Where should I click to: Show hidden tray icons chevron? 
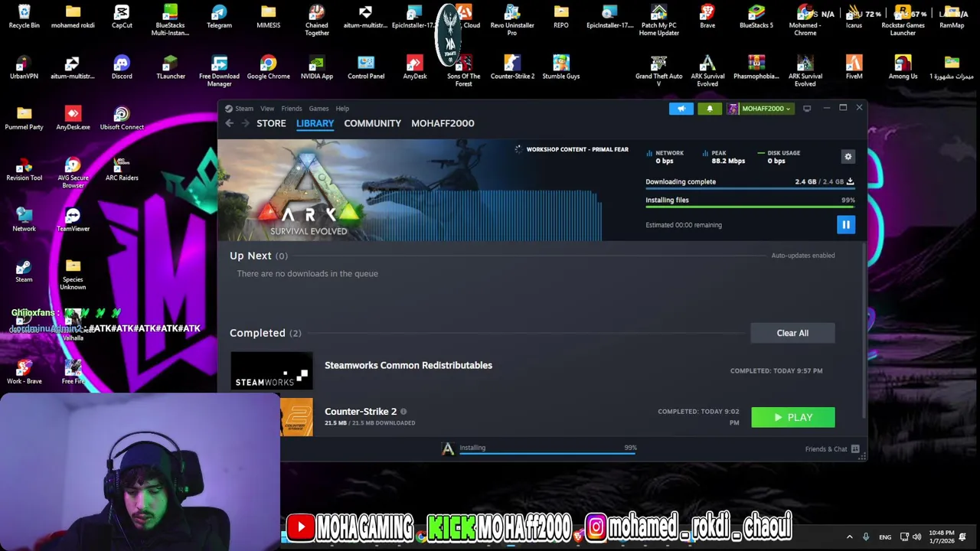(x=849, y=536)
